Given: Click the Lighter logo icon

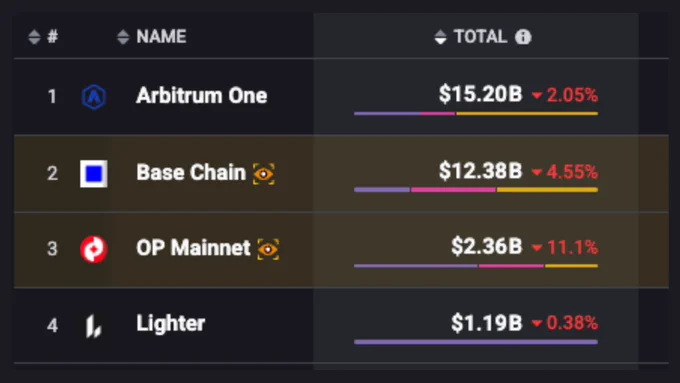Looking at the screenshot, I should tap(93, 326).
